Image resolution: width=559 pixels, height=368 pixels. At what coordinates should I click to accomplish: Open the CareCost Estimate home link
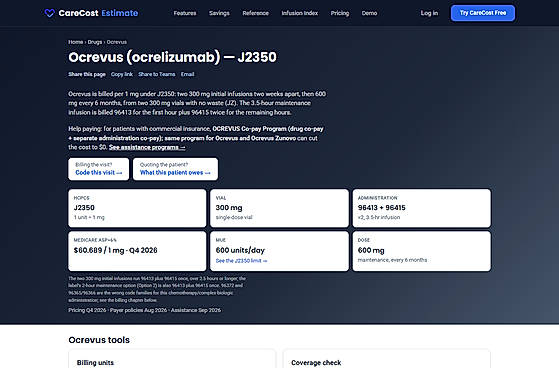click(91, 13)
